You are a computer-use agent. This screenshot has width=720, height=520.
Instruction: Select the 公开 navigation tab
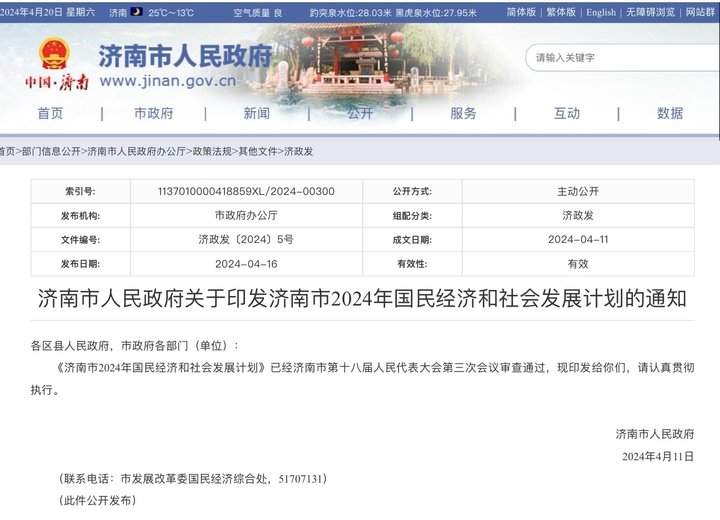(360, 113)
